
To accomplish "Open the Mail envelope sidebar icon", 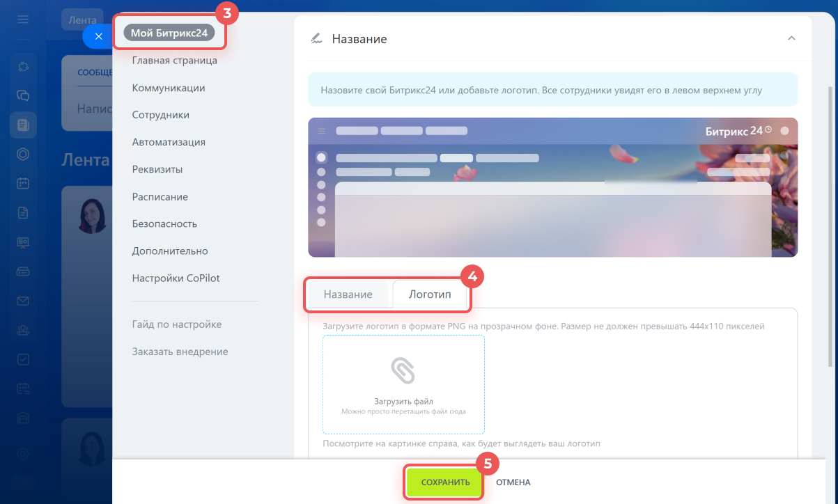I will click(x=23, y=301).
